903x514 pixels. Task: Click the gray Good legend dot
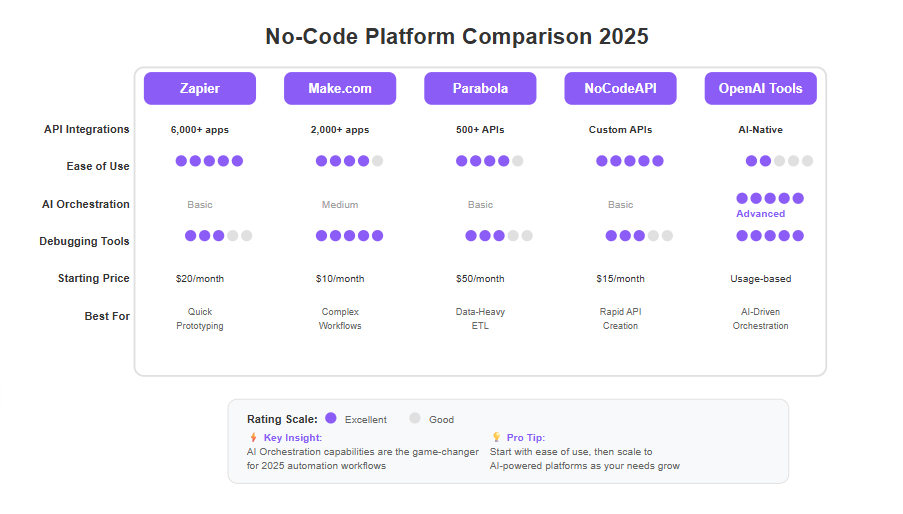tap(415, 418)
